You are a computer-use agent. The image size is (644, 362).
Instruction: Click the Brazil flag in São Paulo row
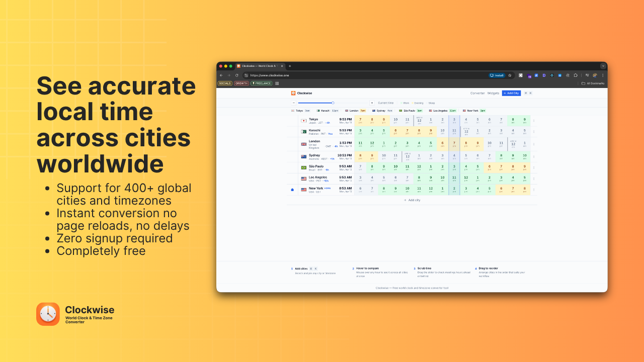coord(303,167)
